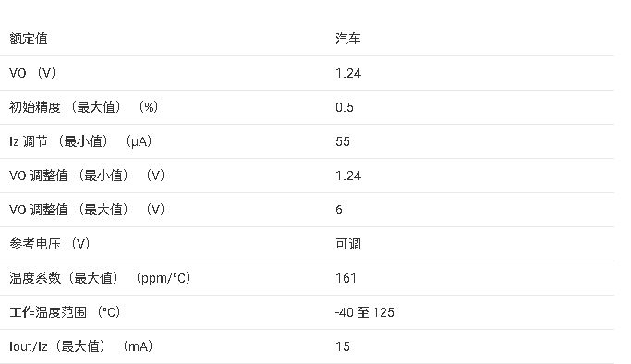Viewport: 631px width, 364px height.
Task: Click the VO 调整值 (最小值) (V) label
Action: click(87, 176)
